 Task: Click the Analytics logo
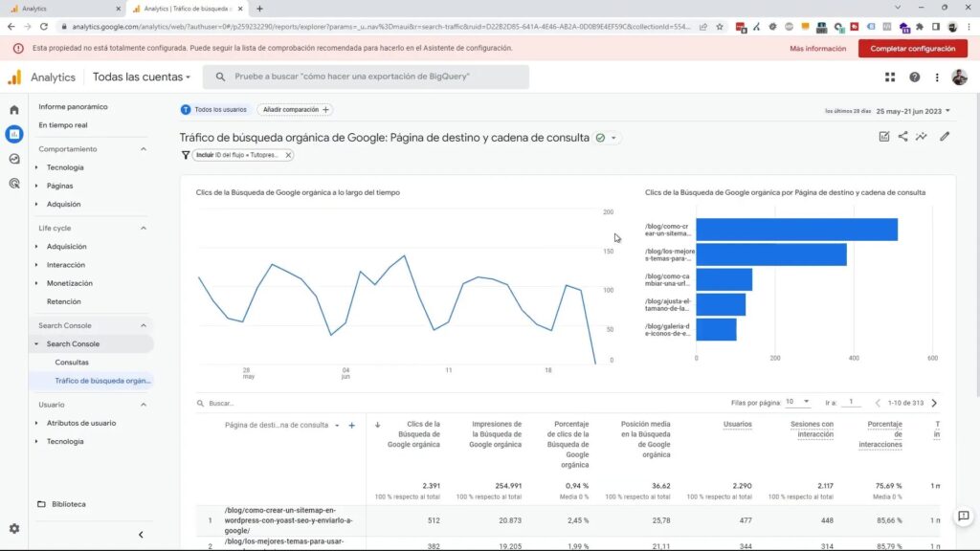click(x=14, y=77)
